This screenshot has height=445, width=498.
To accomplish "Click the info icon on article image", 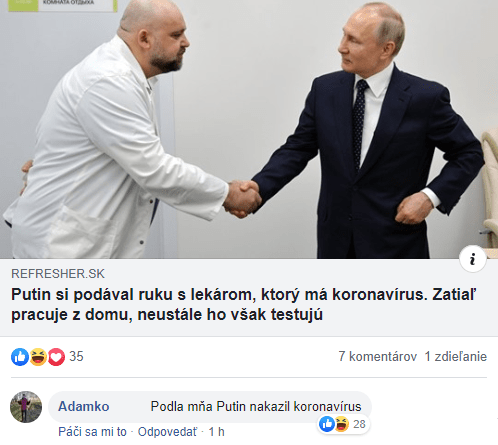I will (473, 259).
